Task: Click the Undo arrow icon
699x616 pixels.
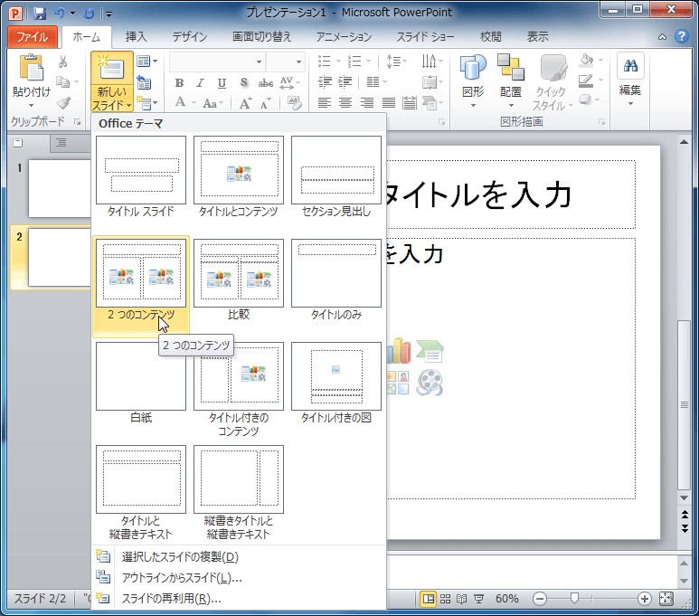Action: (60, 14)
